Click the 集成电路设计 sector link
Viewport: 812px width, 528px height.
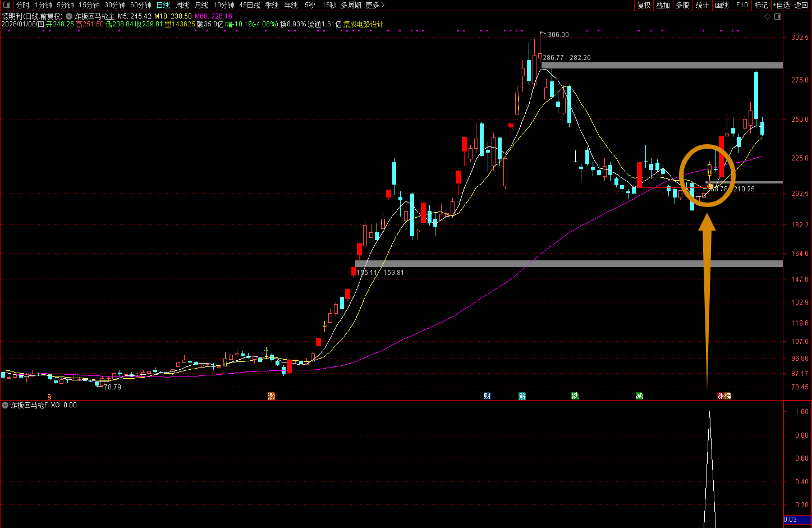[x=363, y=24]
